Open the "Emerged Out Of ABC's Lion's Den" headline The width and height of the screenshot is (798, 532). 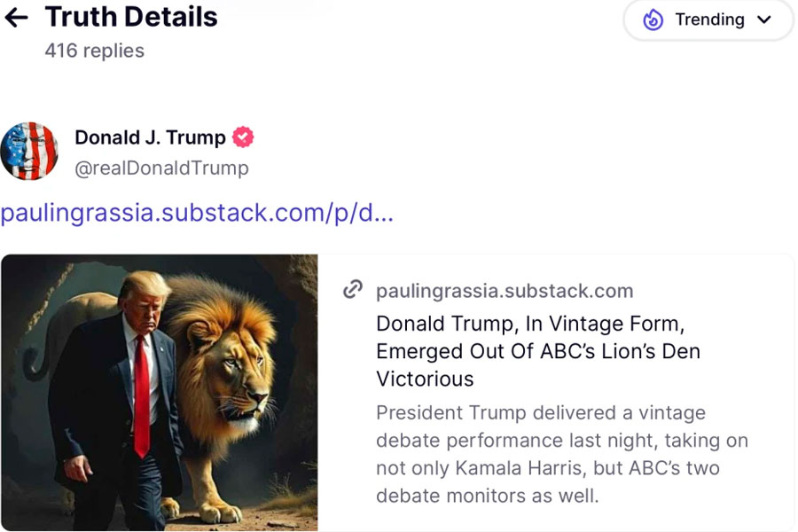[538, 351]
